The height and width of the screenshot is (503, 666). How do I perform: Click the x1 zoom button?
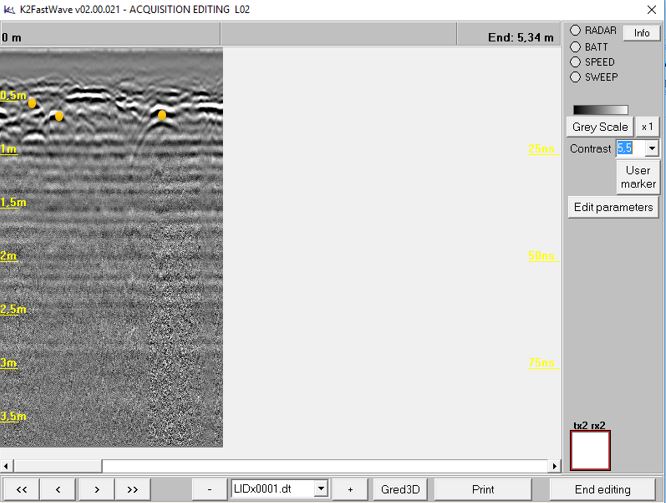[648, 127]
